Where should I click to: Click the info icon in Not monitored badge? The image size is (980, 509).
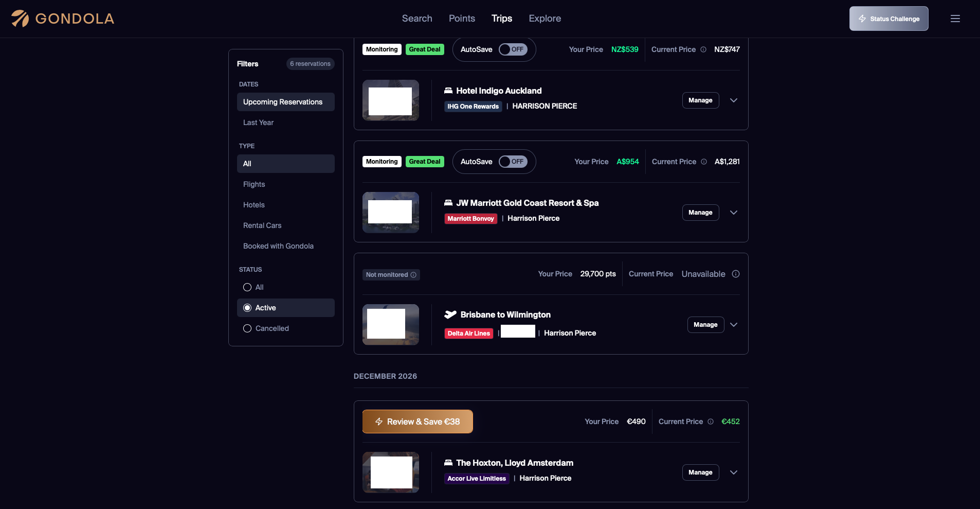[413, 275]
